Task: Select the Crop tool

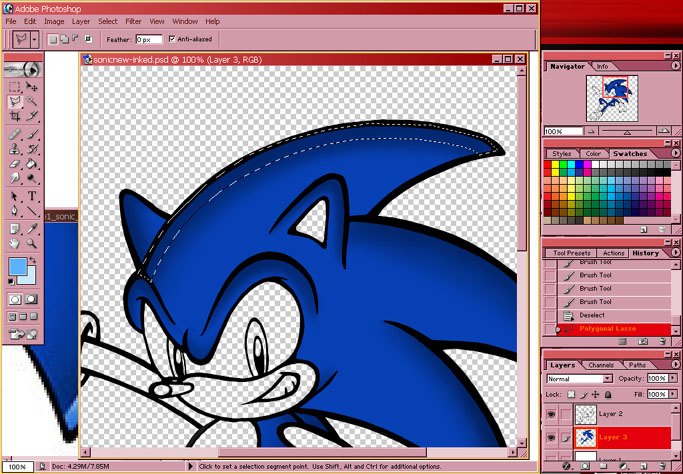Action: coord(15,116)
